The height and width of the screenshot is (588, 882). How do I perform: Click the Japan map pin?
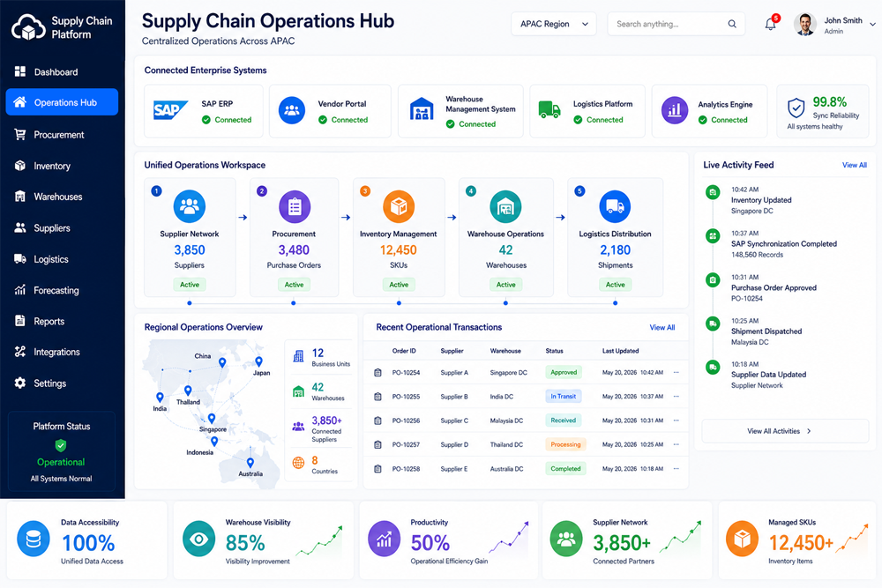(258, 361)
